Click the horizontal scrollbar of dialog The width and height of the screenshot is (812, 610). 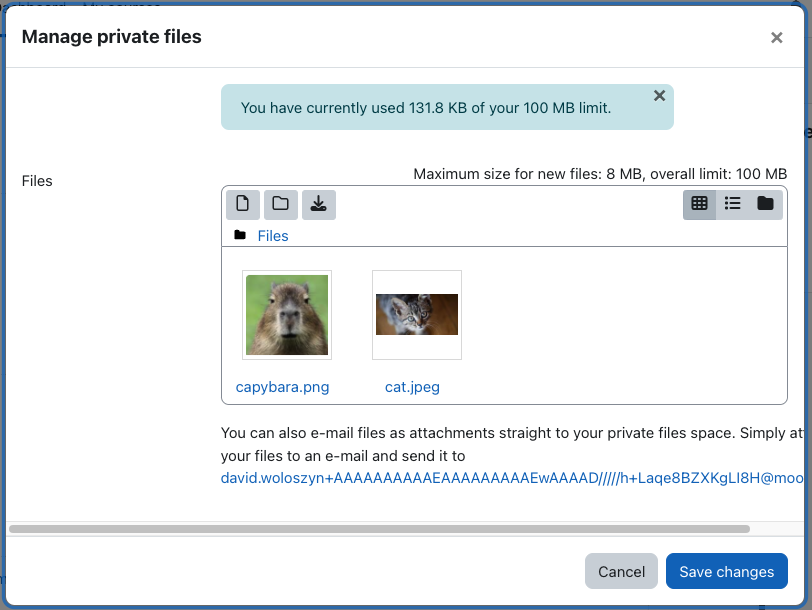pyautogui.click(x=379, y=529)
